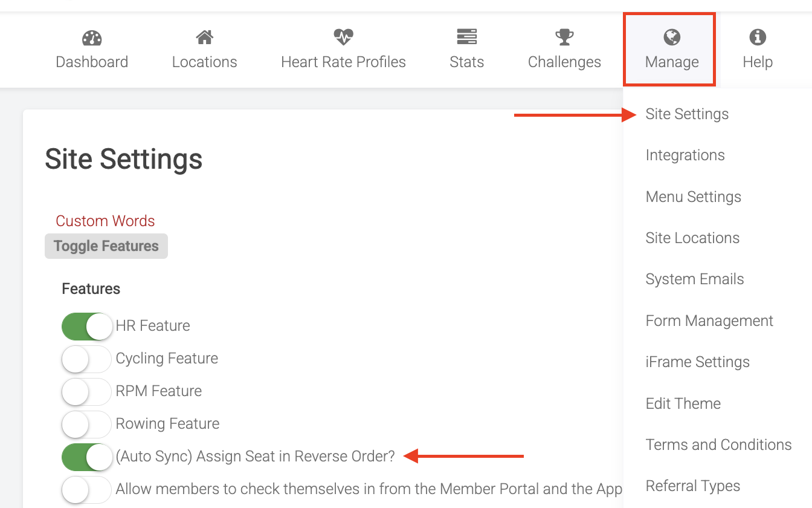Open the Help nav label
The image size is (812, 508).
point(758,62)
